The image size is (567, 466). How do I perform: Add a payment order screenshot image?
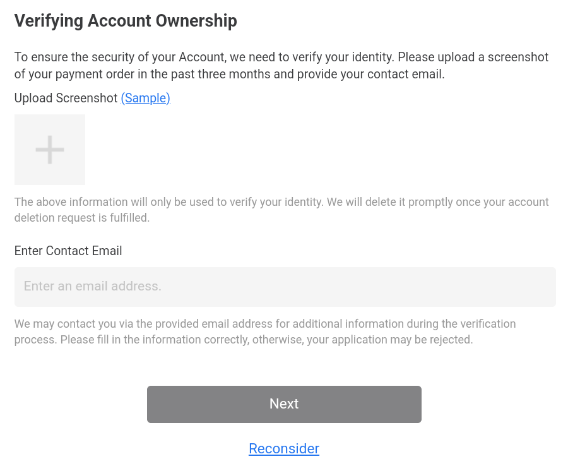[x=50, y=150]
